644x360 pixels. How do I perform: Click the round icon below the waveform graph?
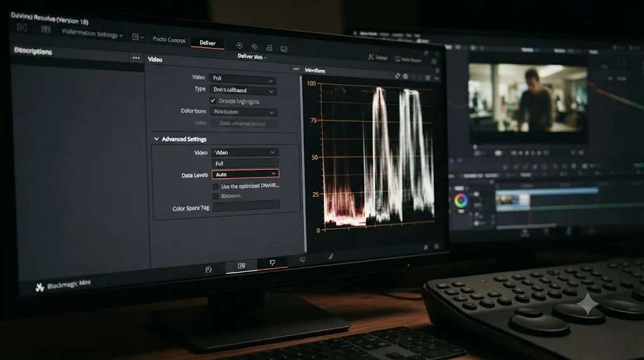pos(436,246)
